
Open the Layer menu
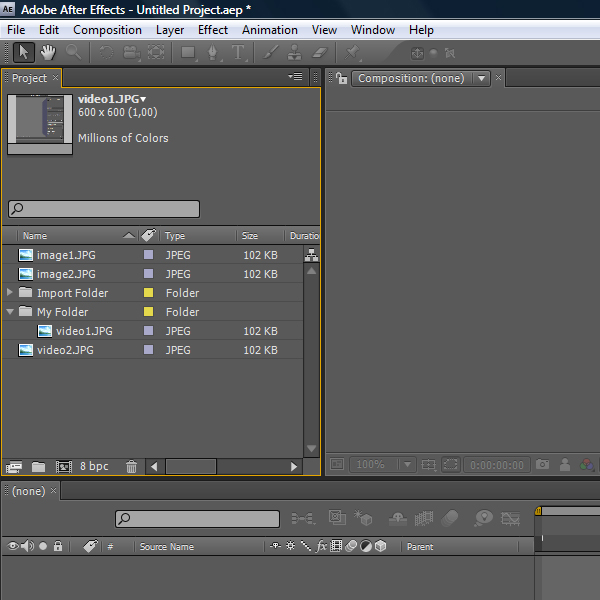170,30
